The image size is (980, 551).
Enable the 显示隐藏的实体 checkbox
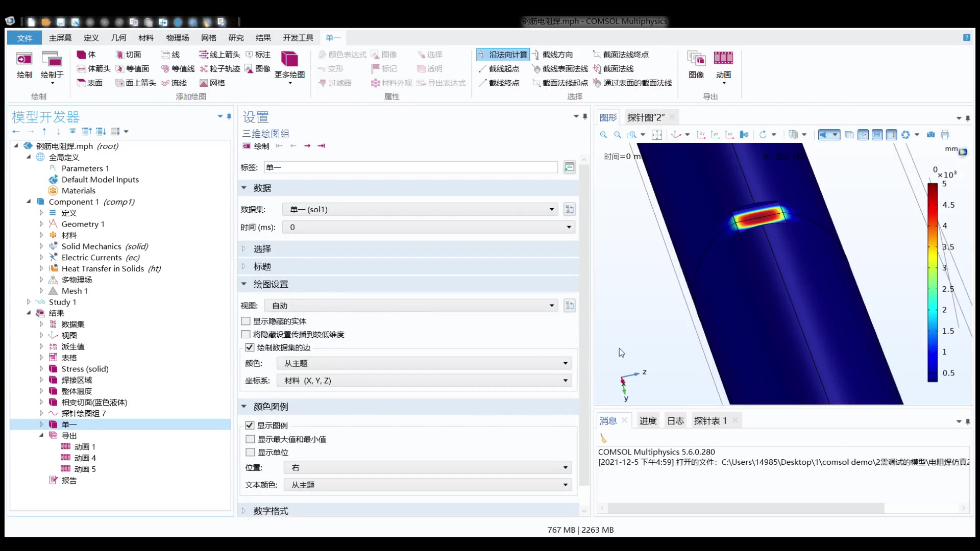(x=246, y=321)
